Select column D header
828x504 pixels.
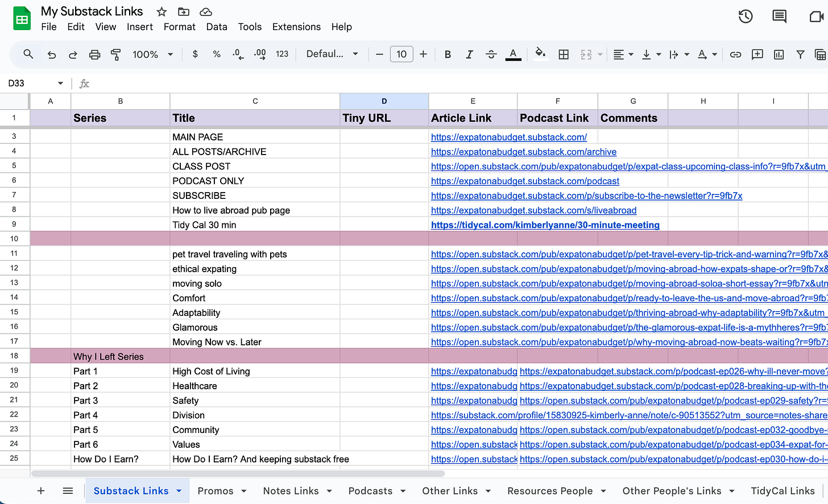tap(384, 101)
